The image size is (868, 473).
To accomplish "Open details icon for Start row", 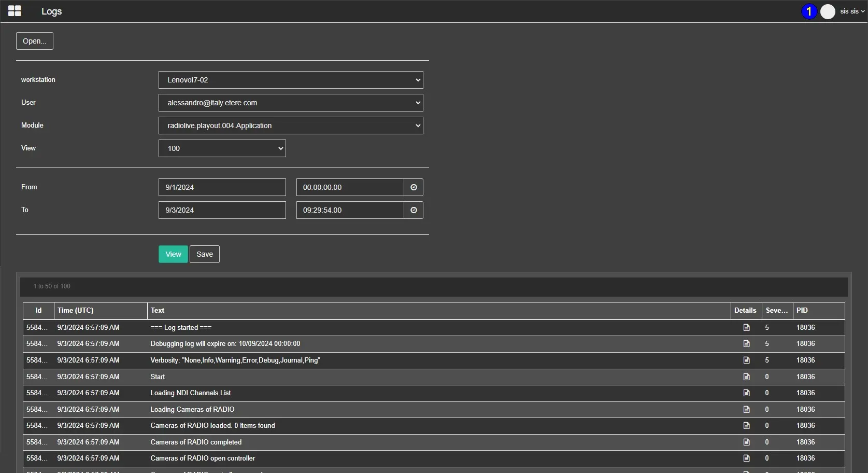I will point(746,377).
